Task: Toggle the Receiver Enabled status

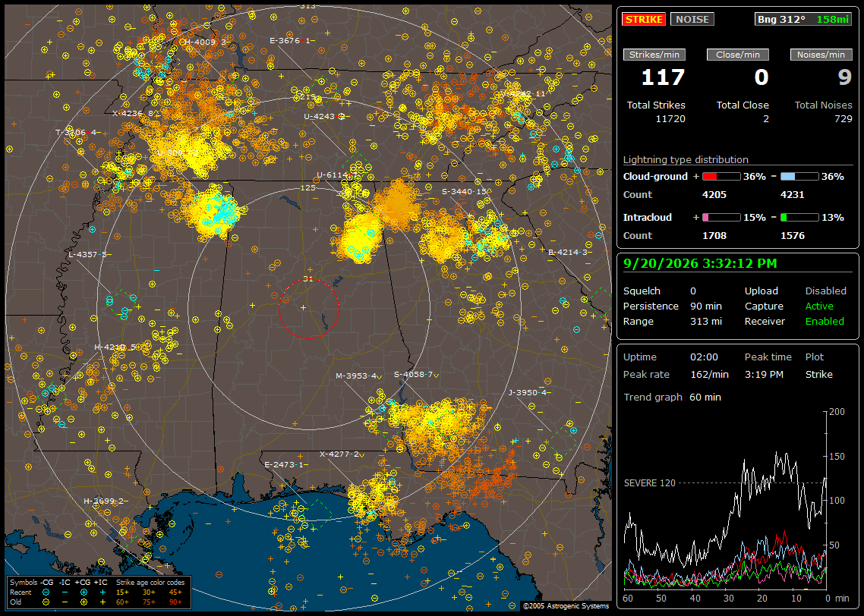Action: (825, 322)
